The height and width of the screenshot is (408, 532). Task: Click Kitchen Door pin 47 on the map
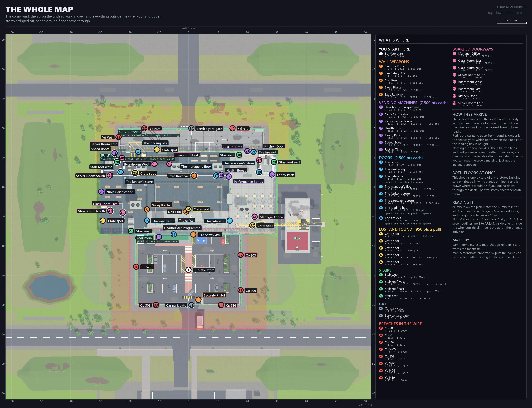tap(259, 160)
